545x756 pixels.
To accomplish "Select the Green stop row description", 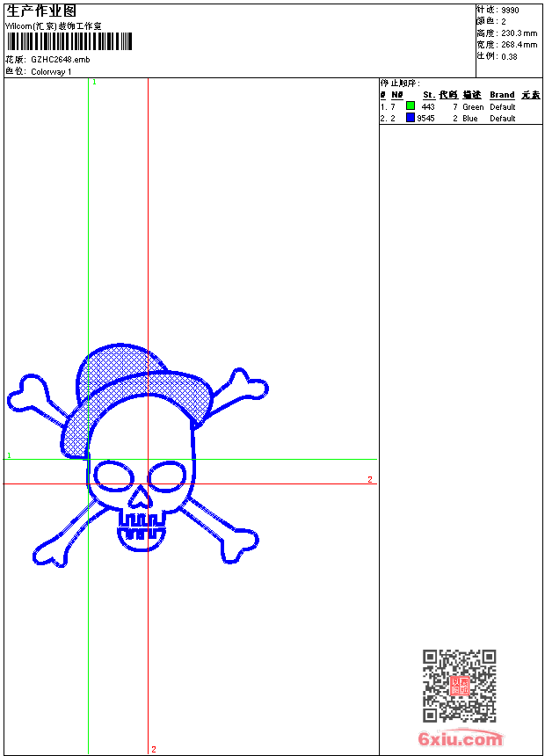I will pyautogui.click(x=473, y=107).
